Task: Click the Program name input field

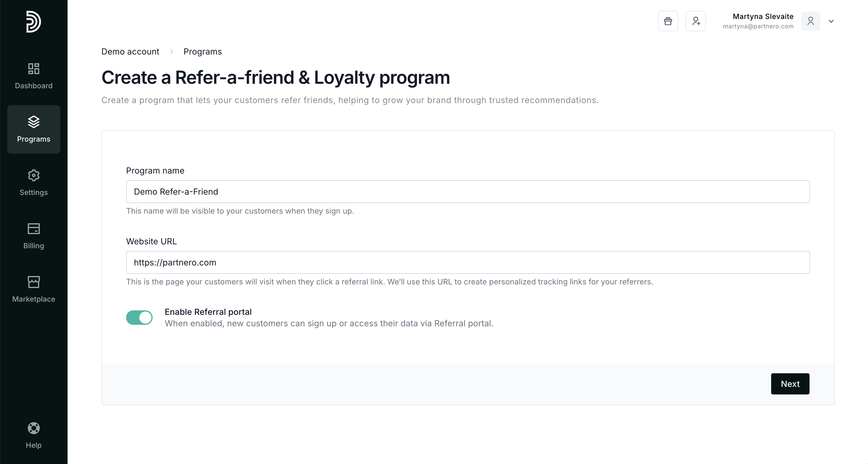Action: 468,192
